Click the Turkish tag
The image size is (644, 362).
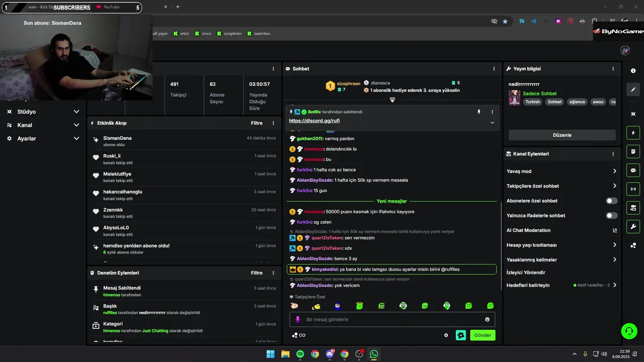tap(532, 102)
